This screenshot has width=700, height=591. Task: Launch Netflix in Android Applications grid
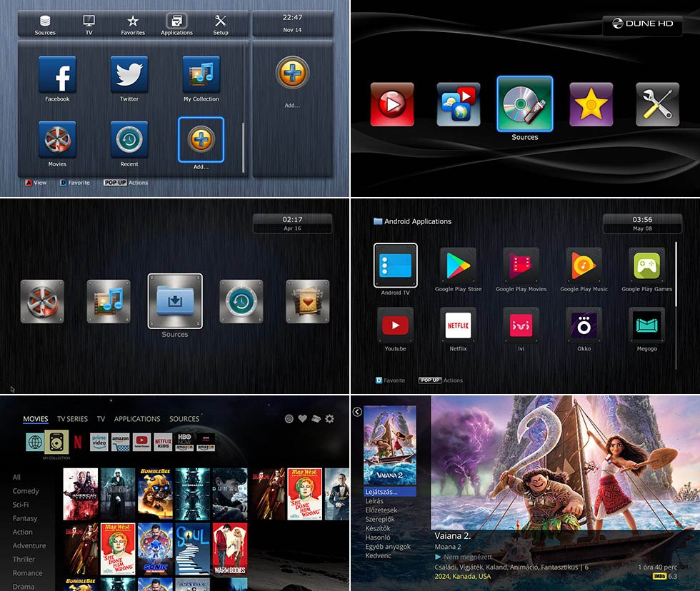click(458, 325)
